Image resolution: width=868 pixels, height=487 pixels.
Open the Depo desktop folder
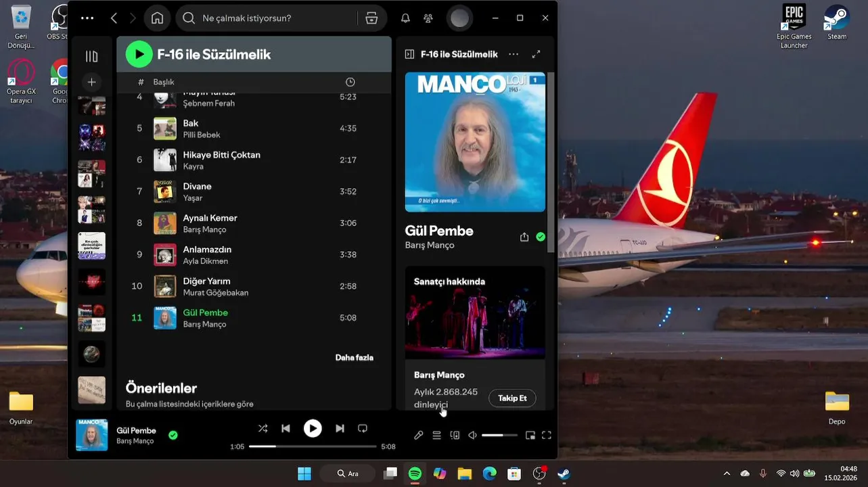[837, 407]
